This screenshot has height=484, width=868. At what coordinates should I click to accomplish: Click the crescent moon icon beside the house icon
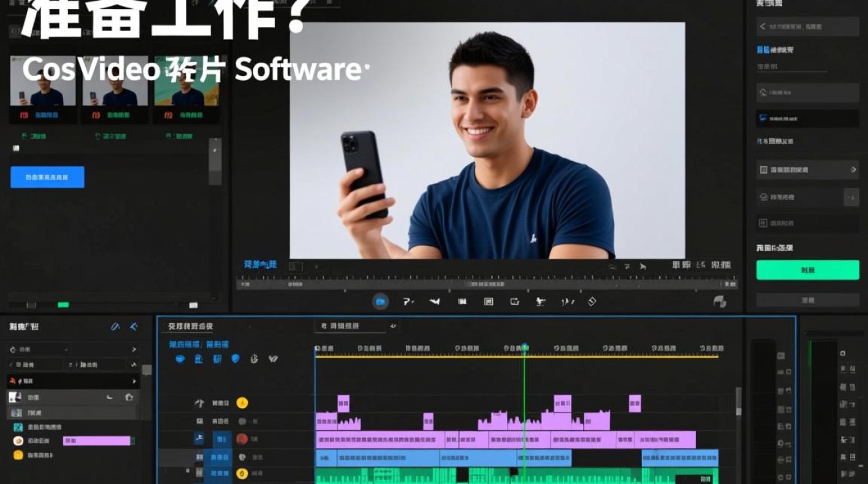(110, 398)
